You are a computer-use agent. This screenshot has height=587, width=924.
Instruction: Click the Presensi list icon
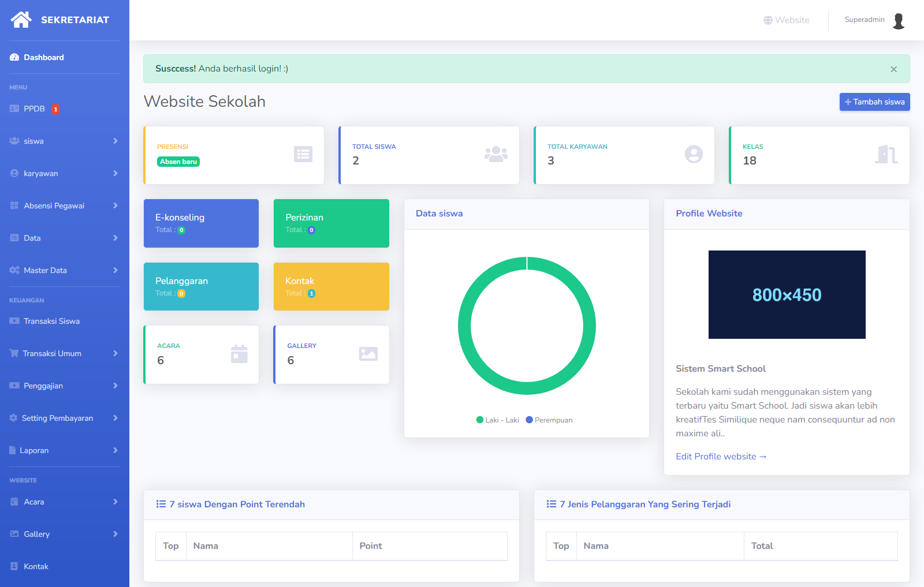click(303, 154)
